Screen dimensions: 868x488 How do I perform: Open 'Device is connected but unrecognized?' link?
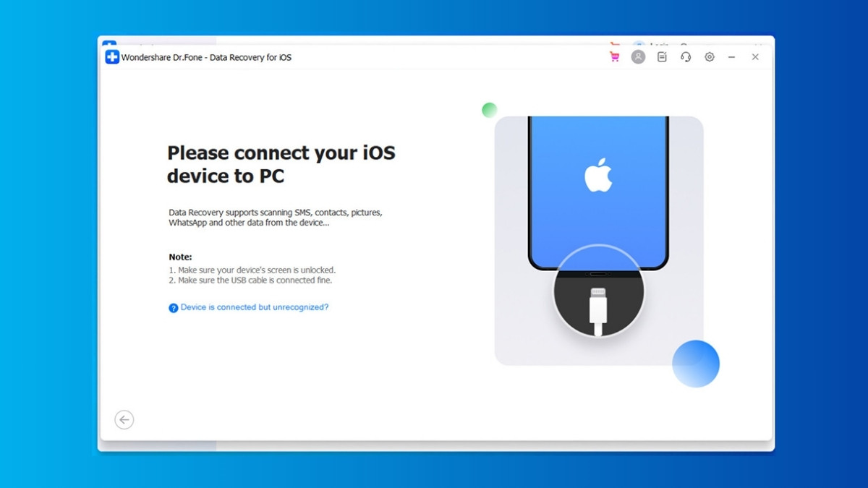255,307
